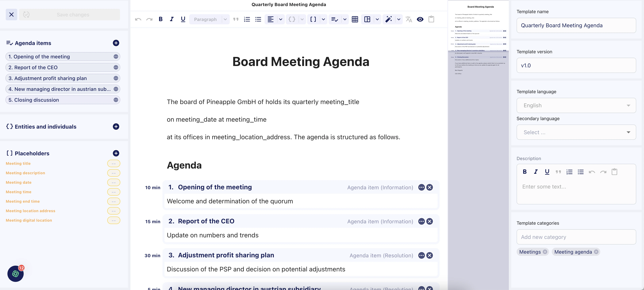The width and height of the screenshot is (644, 290).
Task: Add a new placeholder
Action: pyautogui.click(x=116, y=153)
